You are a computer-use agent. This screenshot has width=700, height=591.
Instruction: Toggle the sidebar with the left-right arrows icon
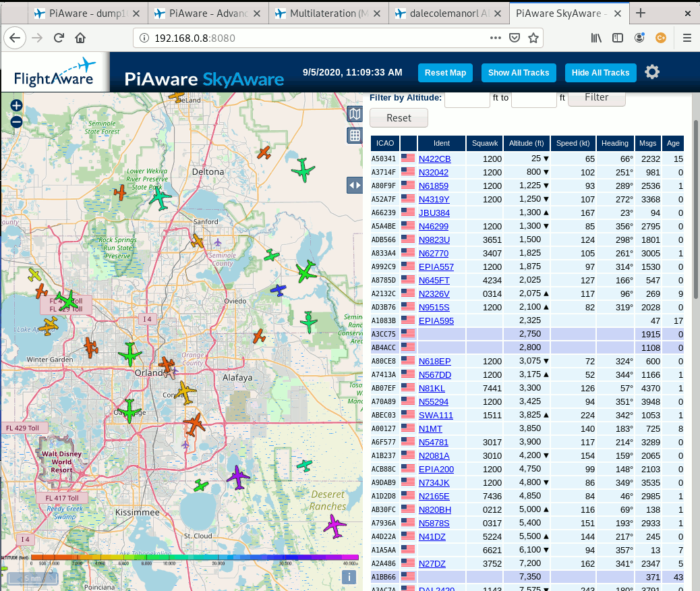[x=355, y=185]
